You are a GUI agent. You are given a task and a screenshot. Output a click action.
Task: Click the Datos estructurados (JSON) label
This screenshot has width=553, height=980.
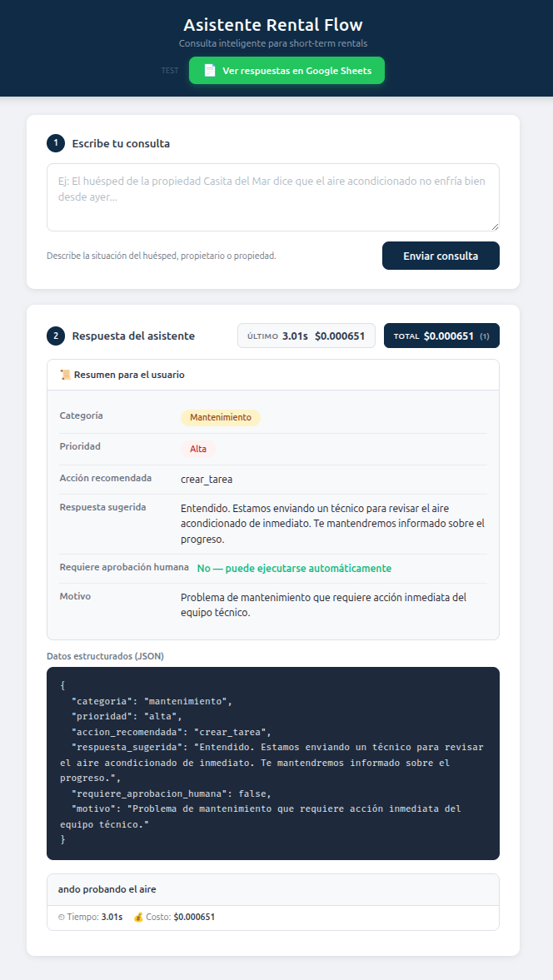click(106, 656)
